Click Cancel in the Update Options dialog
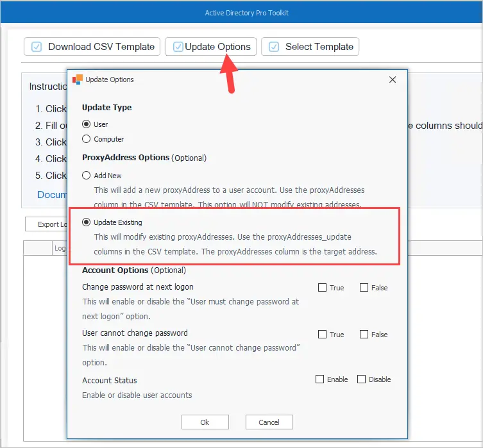The height and width of the screenshot is (448, 483). point(269,422)
